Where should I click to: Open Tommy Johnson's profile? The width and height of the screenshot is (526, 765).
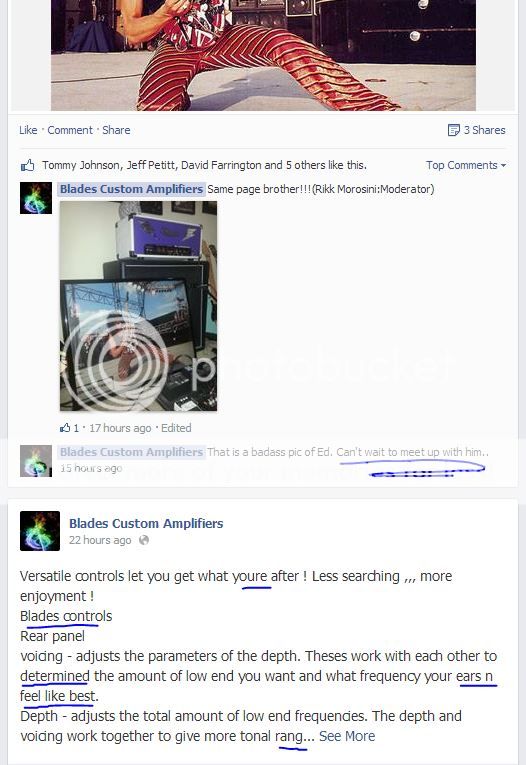(81, 165)
